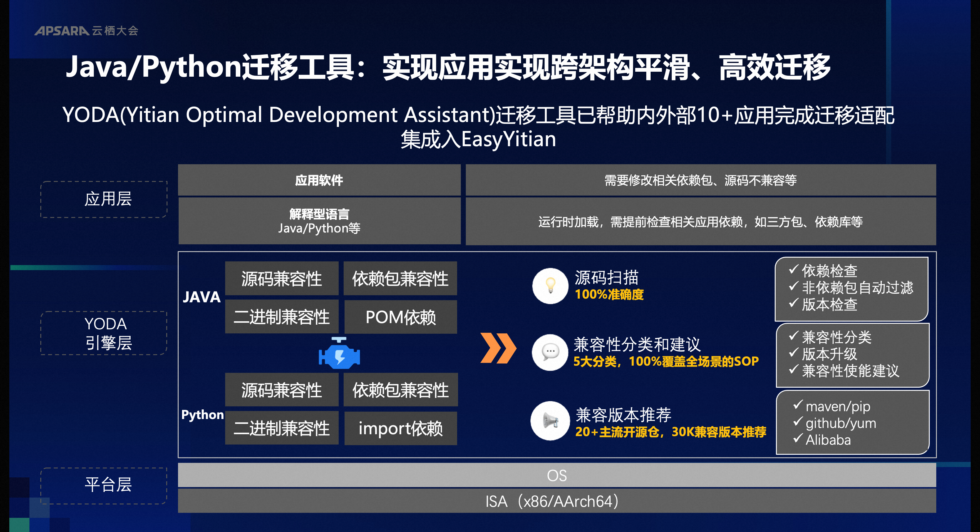Viewport: 980px width, 532px height.
Task: Click the JAVA 源码兼容性 box
Action: [282, 278]
